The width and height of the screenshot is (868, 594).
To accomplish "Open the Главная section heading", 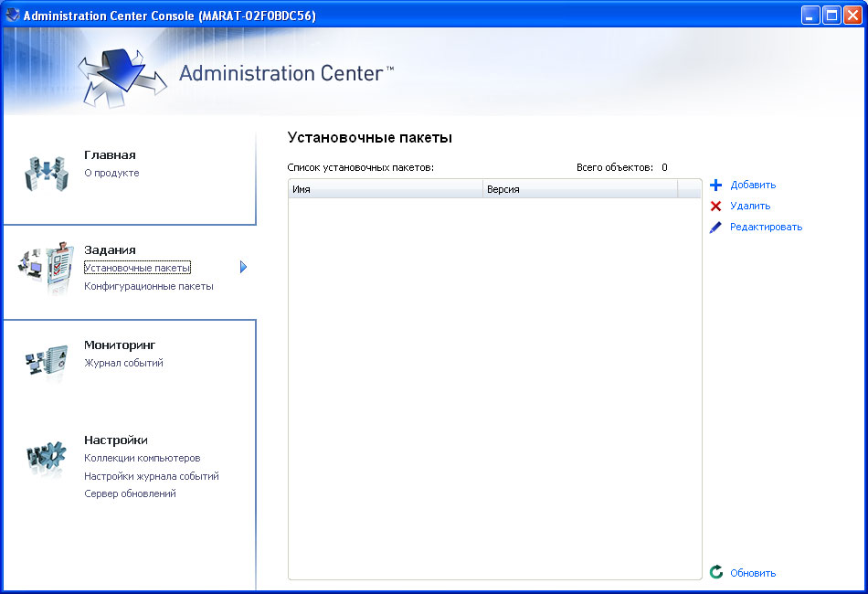I will point(110,155).
